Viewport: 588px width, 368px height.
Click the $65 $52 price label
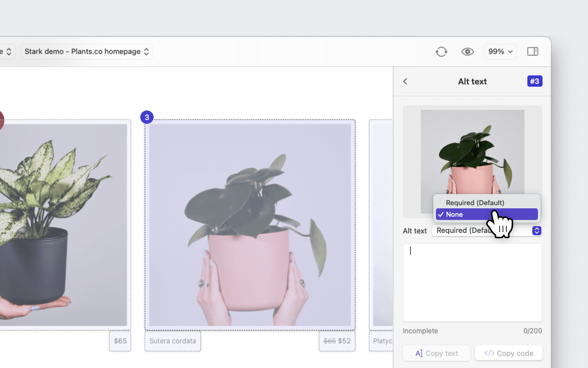[x=337, y=341]
